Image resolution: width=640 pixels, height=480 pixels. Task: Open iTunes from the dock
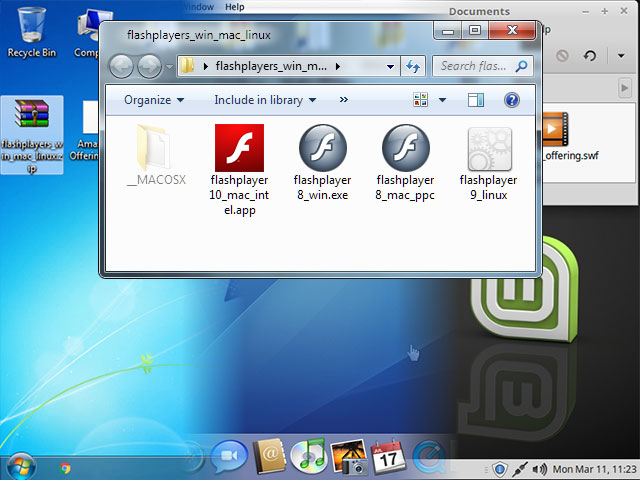click(x=311, y=457)
